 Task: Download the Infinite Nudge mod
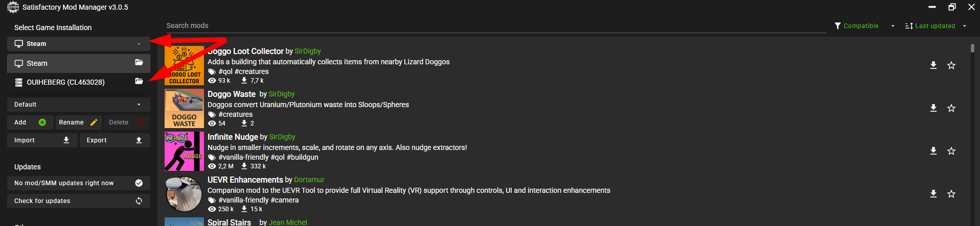[933, 151]
